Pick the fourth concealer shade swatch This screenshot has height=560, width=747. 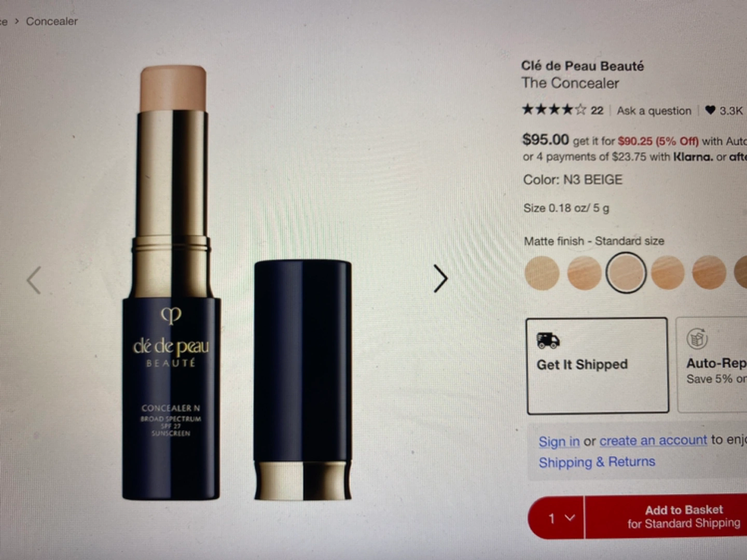coord(668,273)
